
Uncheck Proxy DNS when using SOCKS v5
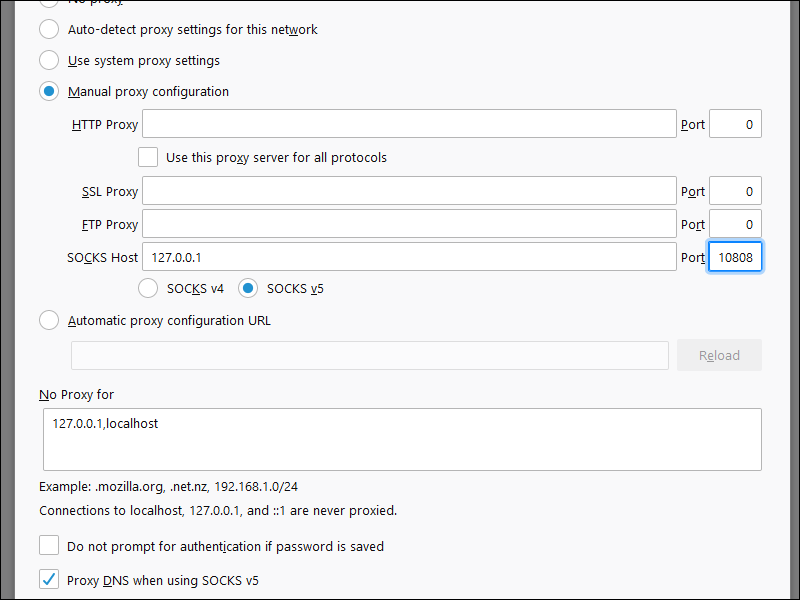tap(49, 579)
